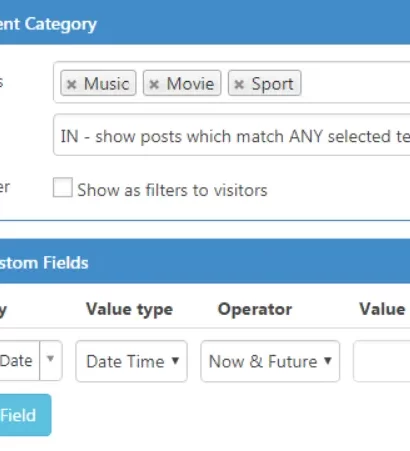Open the Date Time value type dropdown

(132, 361)
